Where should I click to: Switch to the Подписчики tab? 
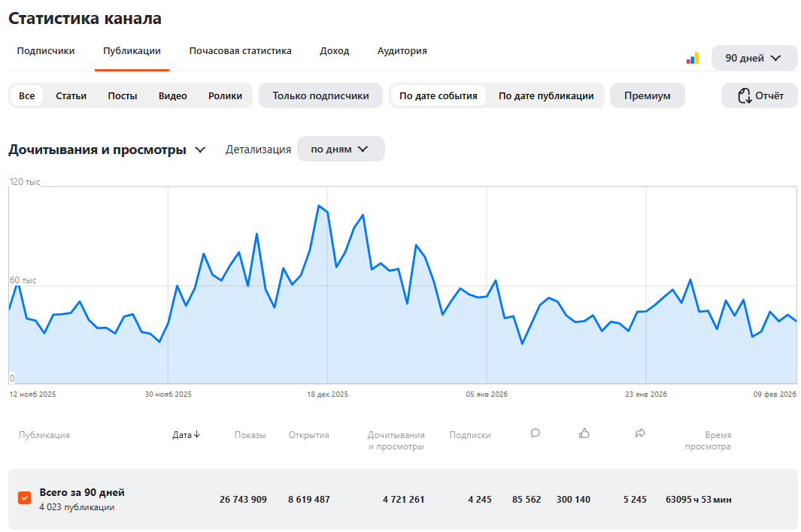(x=46, y=51)
